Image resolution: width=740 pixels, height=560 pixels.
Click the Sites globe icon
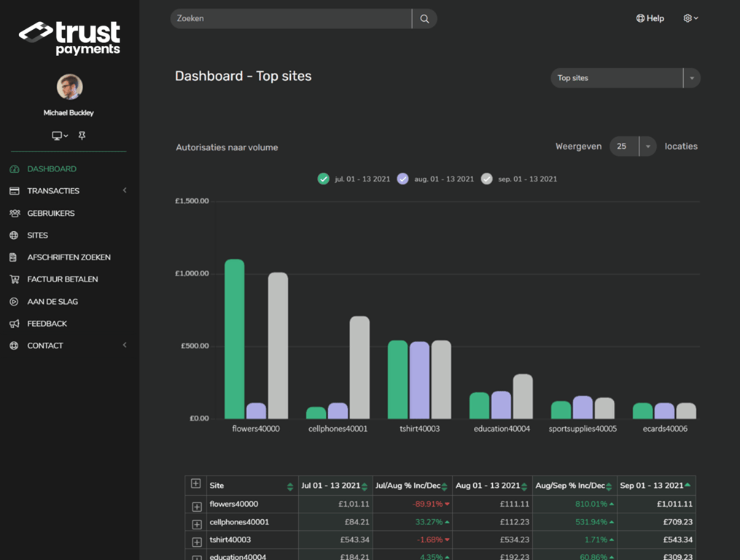(x=14, y=236)
